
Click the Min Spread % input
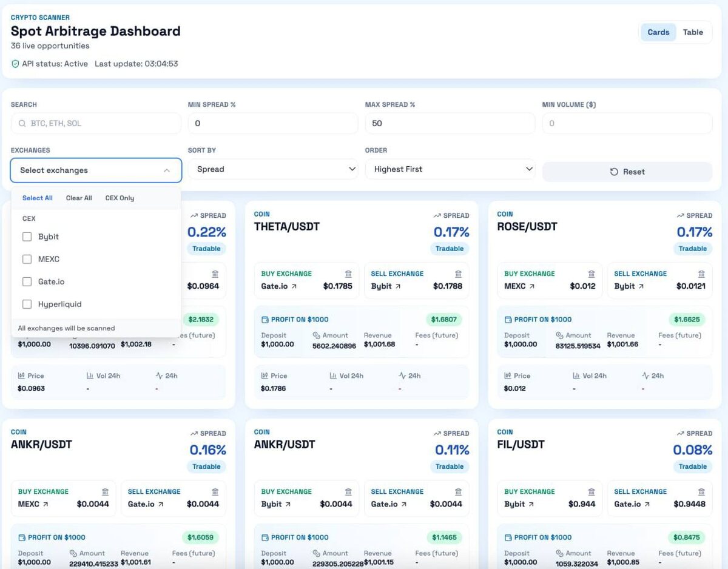tap(273, 123)
